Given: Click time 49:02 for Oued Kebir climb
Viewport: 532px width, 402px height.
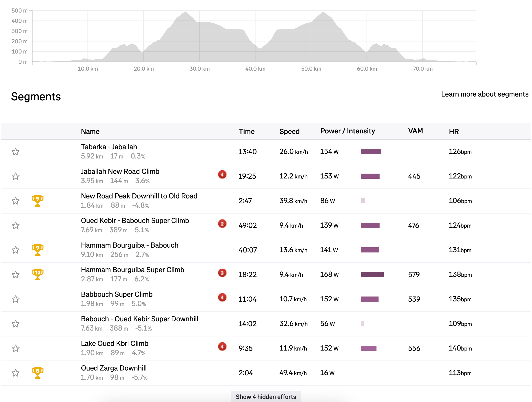Looking at the screenshot, I should pyautogui.click(x=247, y=225).
